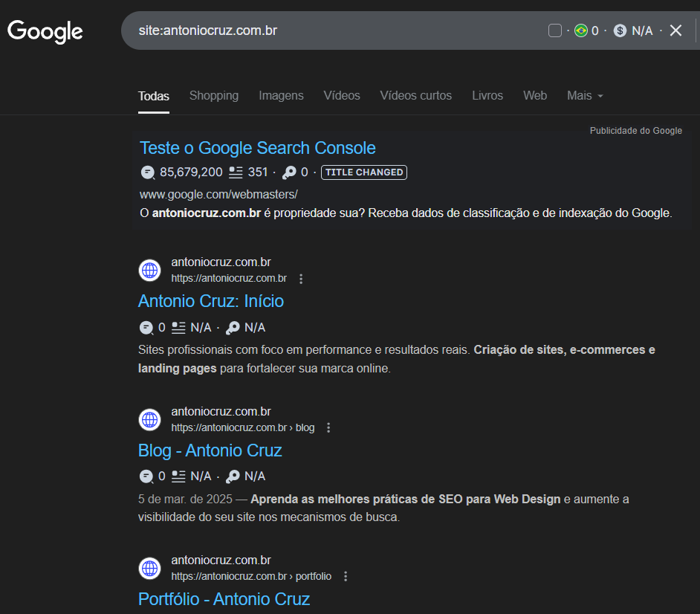This screenshot has width=700, height=614.
Task: Click the key icon in Search Console row
Action: pos(289,172)
